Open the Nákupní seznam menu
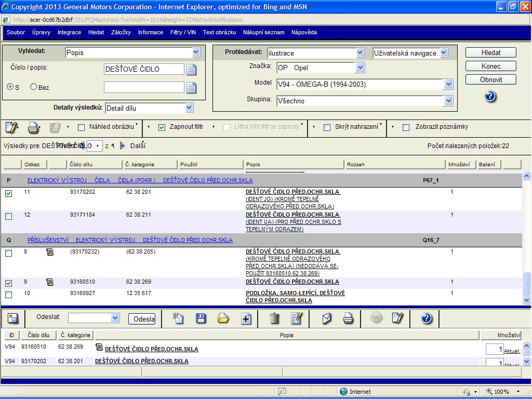This screenshot has width=532, height=399. (263, 32)
